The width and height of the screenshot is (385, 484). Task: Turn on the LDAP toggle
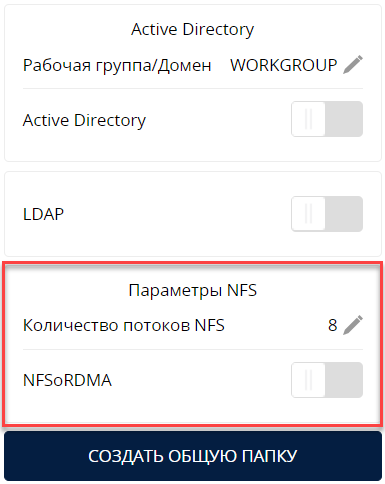tap(327, 214)
